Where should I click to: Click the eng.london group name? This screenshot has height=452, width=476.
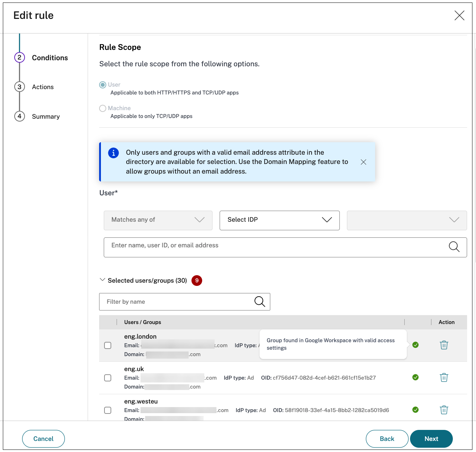coord(140,337)
